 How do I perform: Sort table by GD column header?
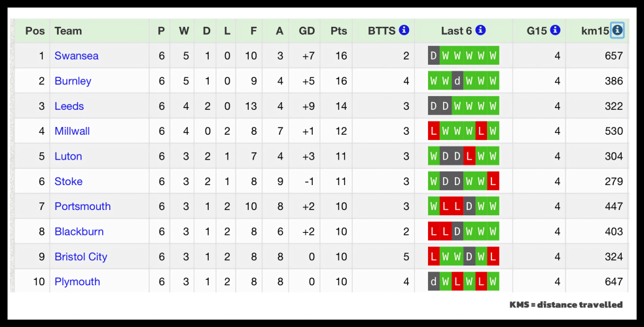pyautogui.click(x=307, y=31)
